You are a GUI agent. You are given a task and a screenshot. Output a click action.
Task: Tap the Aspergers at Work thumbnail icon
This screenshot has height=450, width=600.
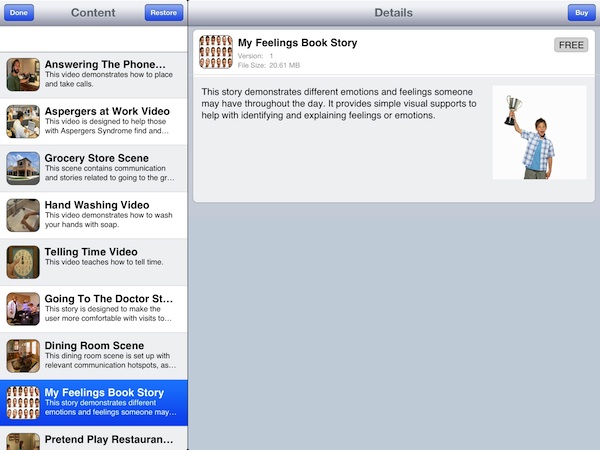click(x=22, y=121)
